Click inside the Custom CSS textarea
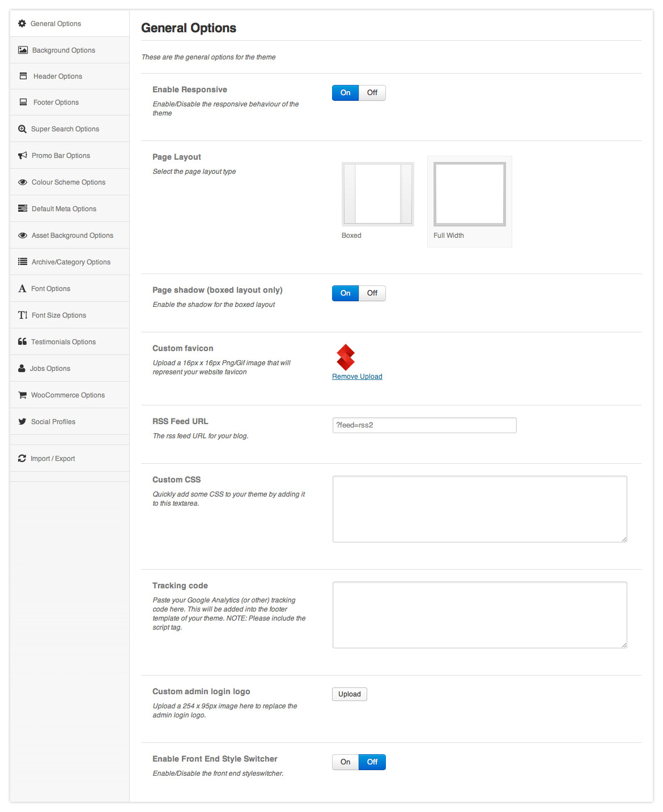Screen dimensions: 663x812 (479, 509)
